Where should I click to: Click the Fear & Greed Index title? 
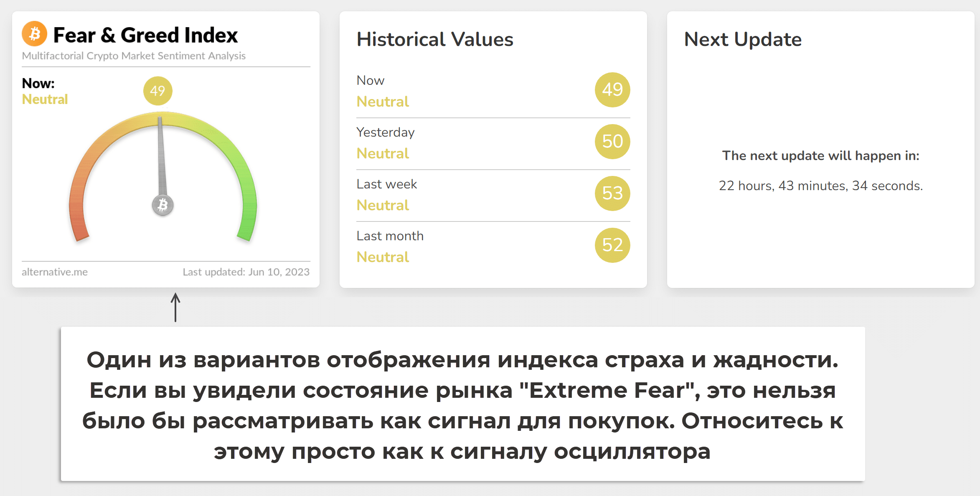click(x=145, y=35)
